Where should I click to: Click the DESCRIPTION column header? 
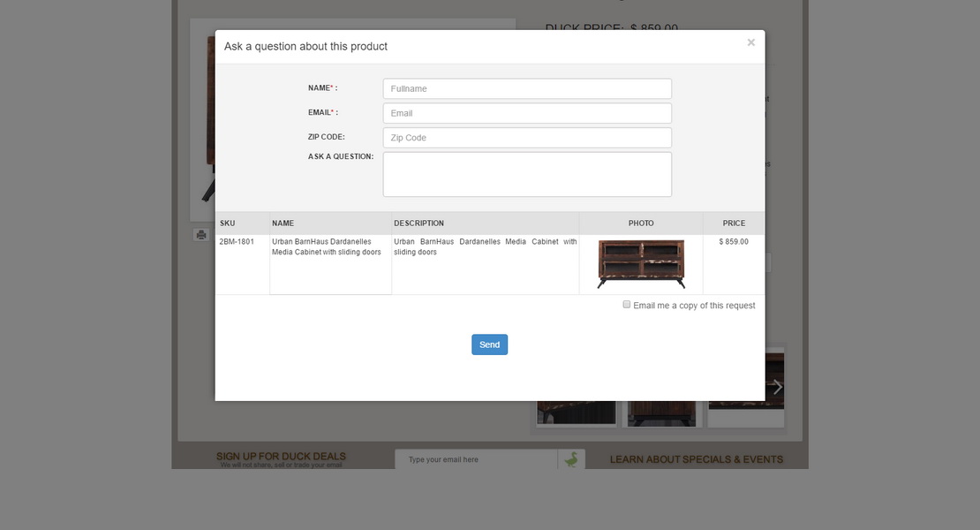pyautogui.click(x=419, y=223)
